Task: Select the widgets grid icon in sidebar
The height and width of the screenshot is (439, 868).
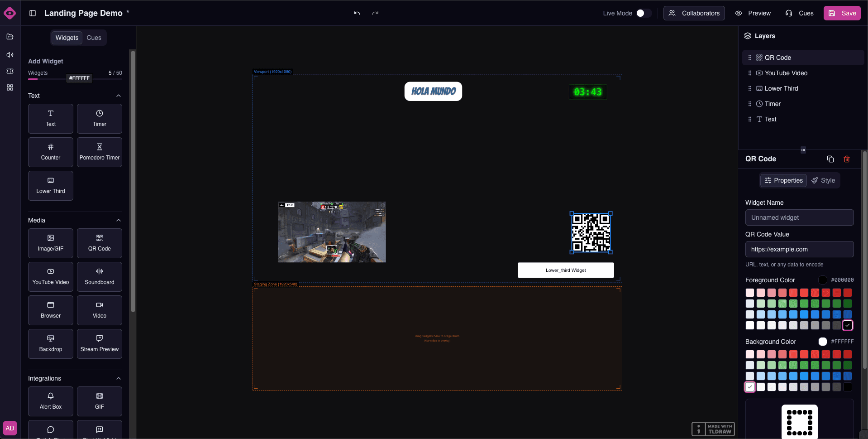Action: tap(10, 87)
